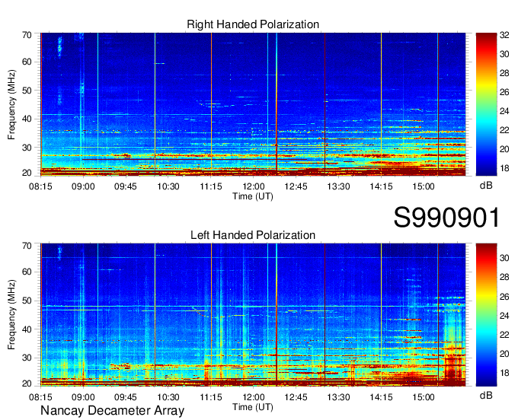518x420 pixels.
Task: Click the dB unit label under the upper colorbar
Action: [486, 186]
